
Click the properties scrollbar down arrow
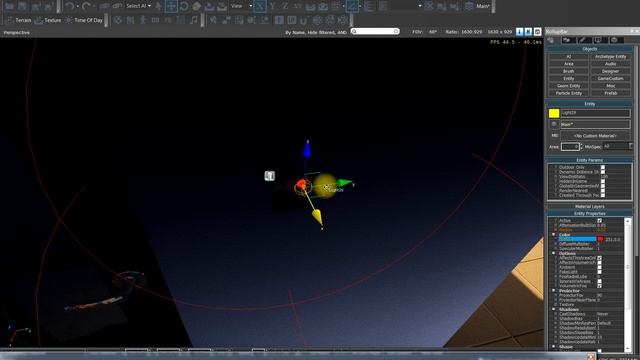click(x=628, y=349)
